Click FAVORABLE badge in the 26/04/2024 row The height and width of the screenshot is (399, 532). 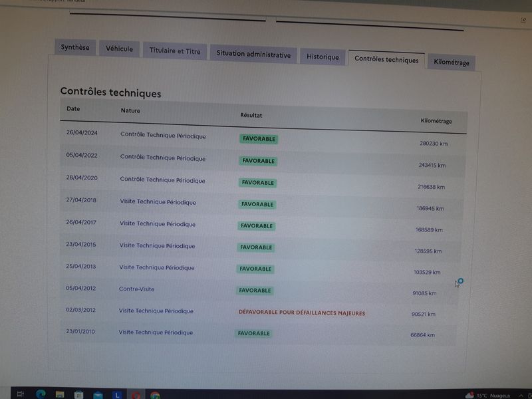pos(259,139)
